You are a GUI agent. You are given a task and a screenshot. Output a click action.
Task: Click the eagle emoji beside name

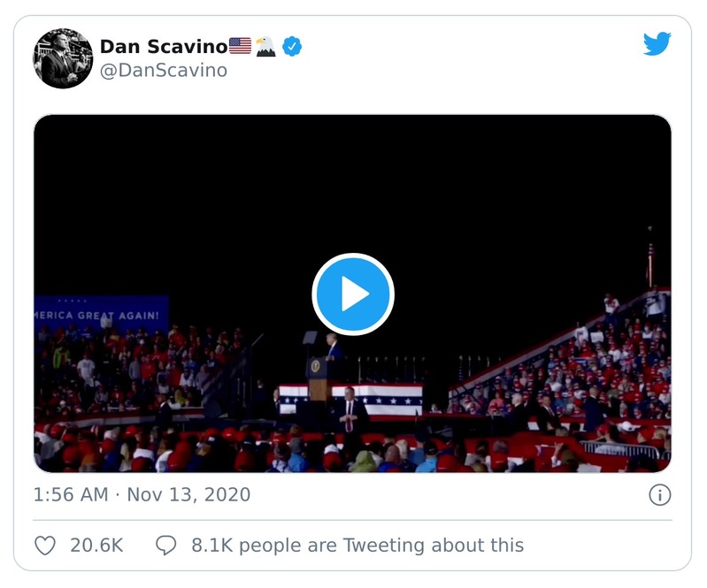(x=265, y=47)
